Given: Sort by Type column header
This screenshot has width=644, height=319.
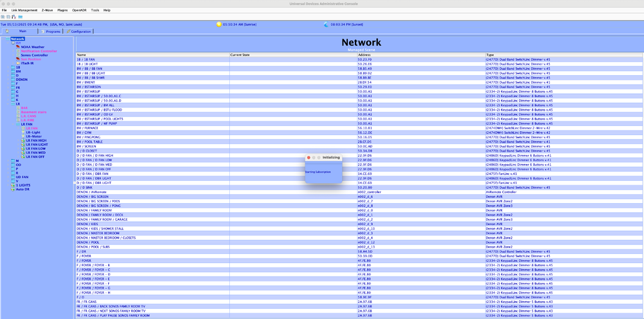Looking at the screenshot, I should coord(563,55).
